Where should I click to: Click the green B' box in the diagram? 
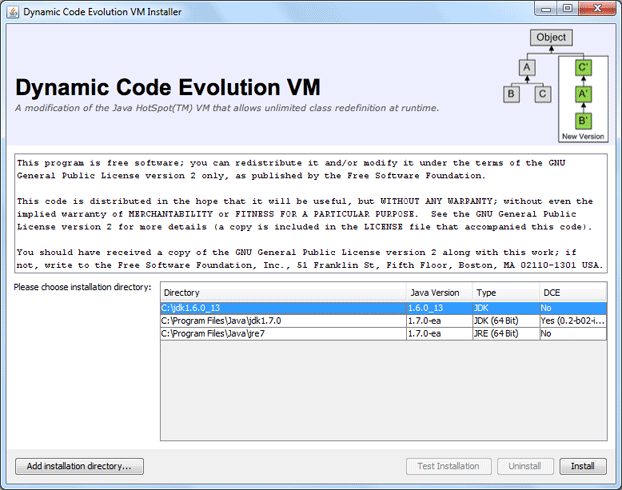583,121
